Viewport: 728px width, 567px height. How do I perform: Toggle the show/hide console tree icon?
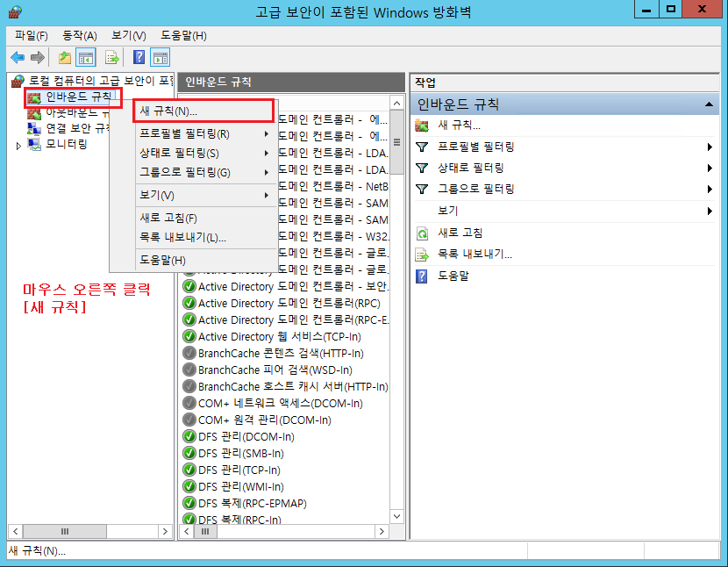[86, 58]
